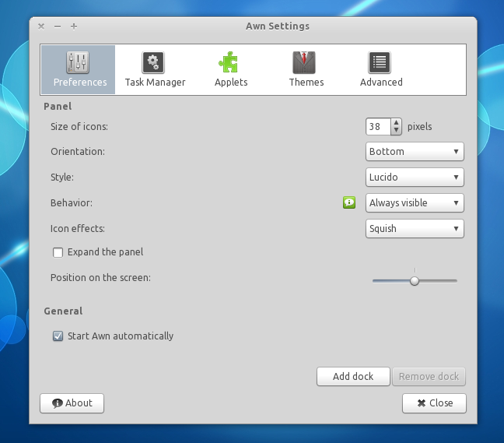Viewport: 504px width, 443px height.
Task: Close the Awn Settings window via the titlebar X
Action: (x=41, y=26)
